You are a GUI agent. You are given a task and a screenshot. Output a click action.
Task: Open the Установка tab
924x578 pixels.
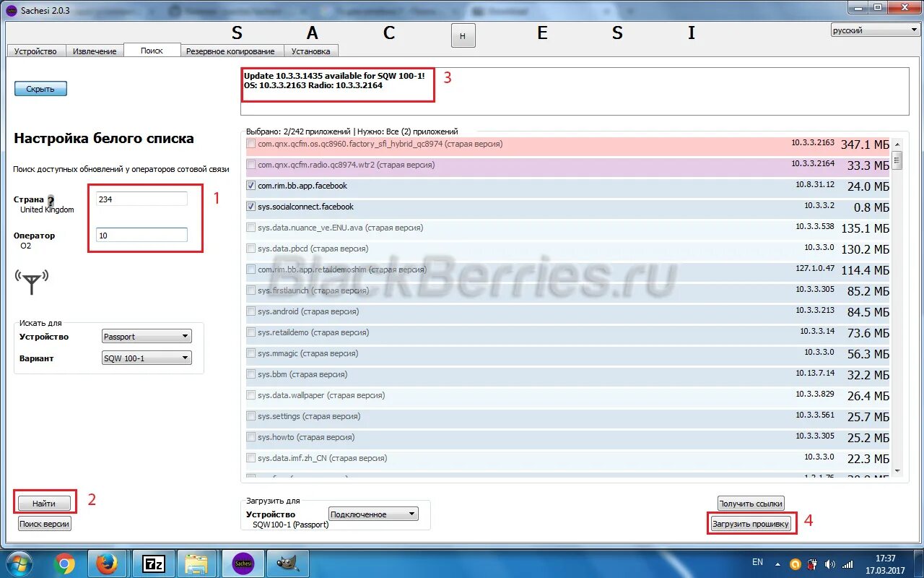tap(311, 51)
